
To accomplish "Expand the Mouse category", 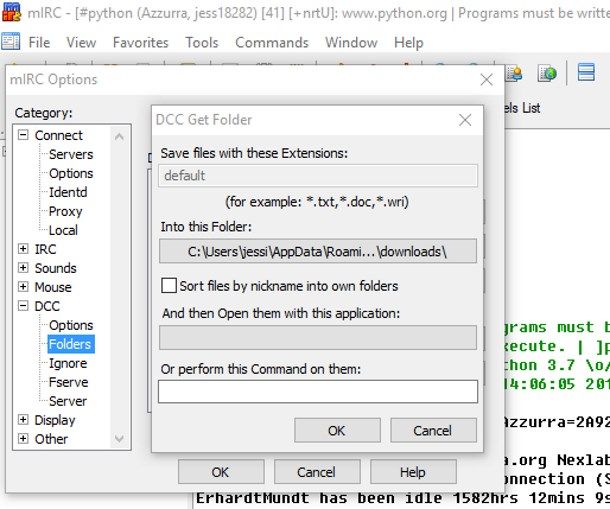I will [23, 287].
